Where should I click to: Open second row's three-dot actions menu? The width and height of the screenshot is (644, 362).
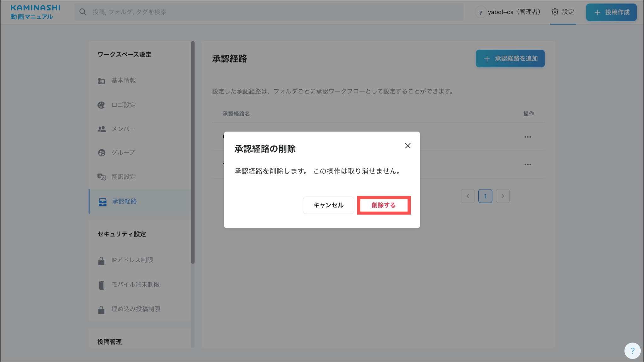[x=528, y=165]
